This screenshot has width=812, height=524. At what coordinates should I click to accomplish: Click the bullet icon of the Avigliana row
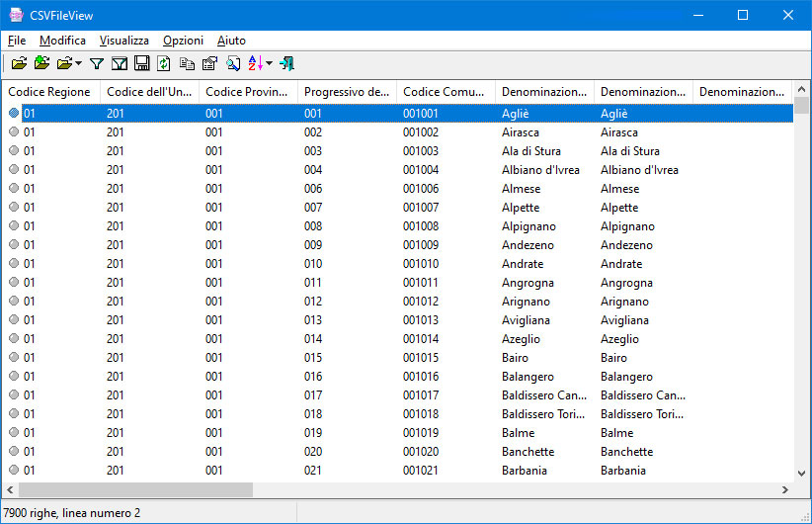[14, 319]
